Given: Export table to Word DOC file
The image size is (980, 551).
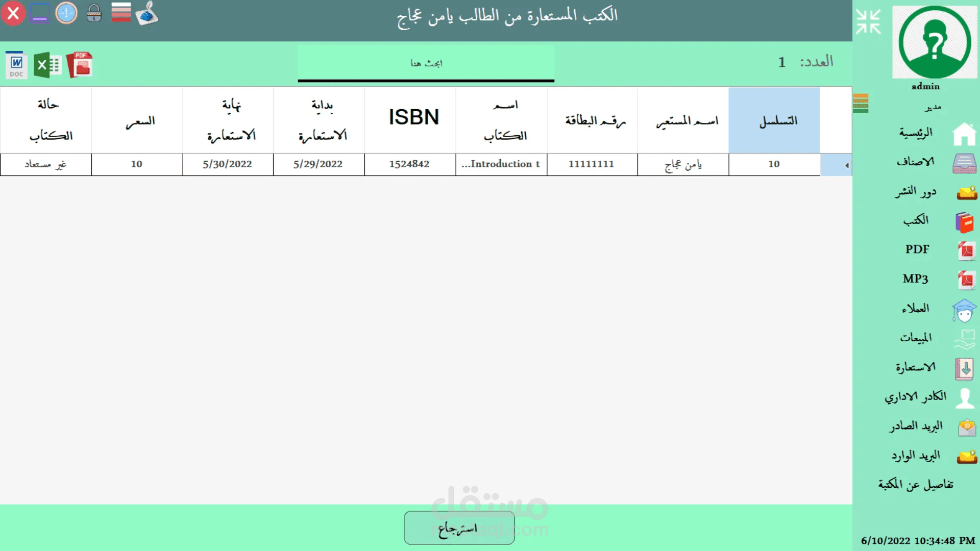Looking at the screenshot, I should [x=16, y=65].
